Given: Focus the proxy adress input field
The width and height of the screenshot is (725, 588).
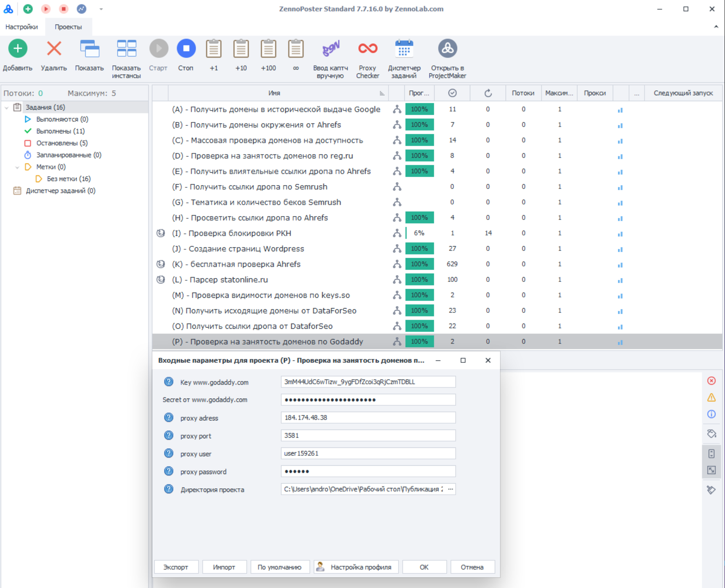Looking at the screenshot, I should coord(368,418).
